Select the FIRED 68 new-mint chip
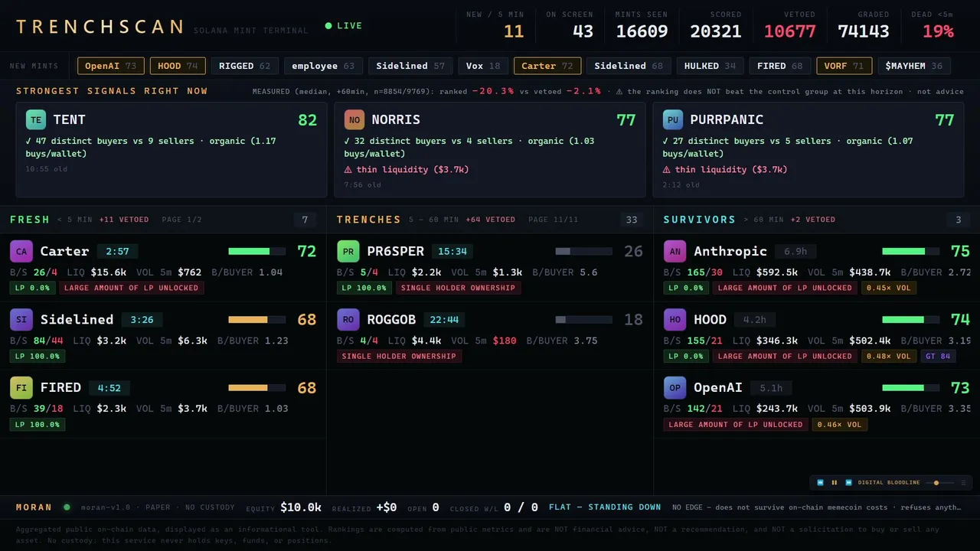980x551 pixels. 779,66
